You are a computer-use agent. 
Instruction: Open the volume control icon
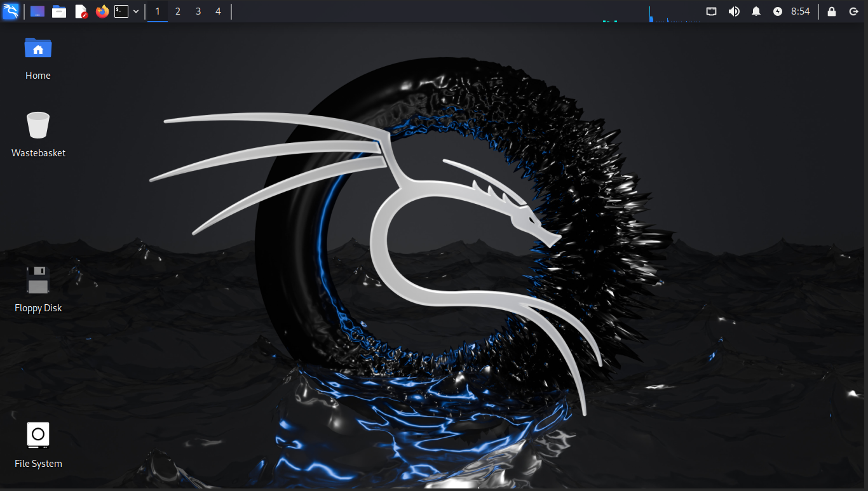(734, 11)
